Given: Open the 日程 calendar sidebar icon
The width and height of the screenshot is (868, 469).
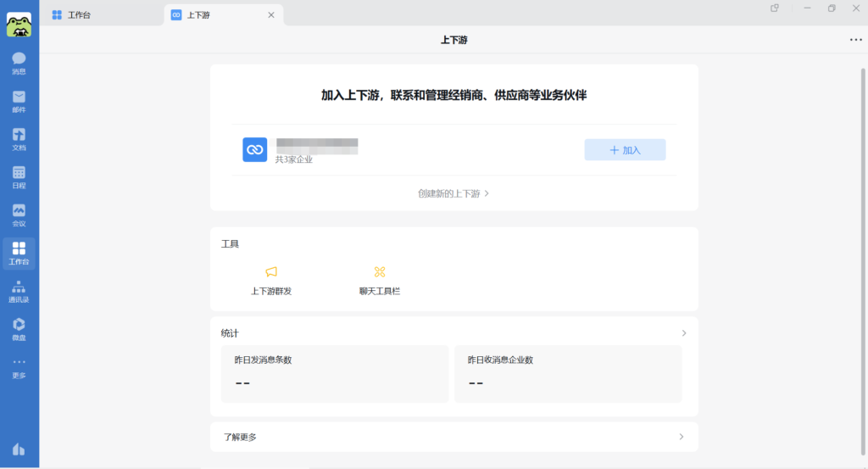Looking at the screenshot, I should tap(19, 177).
